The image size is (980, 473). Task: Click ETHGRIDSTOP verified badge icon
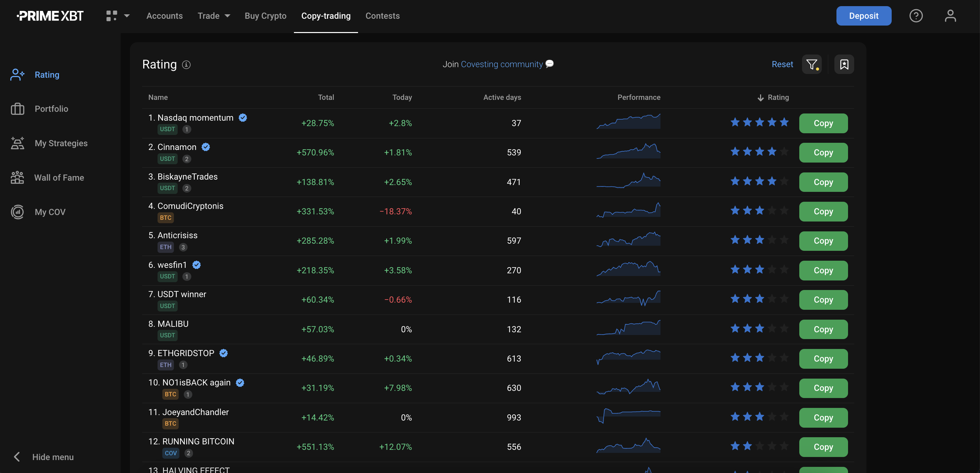[x=224, y=353]
